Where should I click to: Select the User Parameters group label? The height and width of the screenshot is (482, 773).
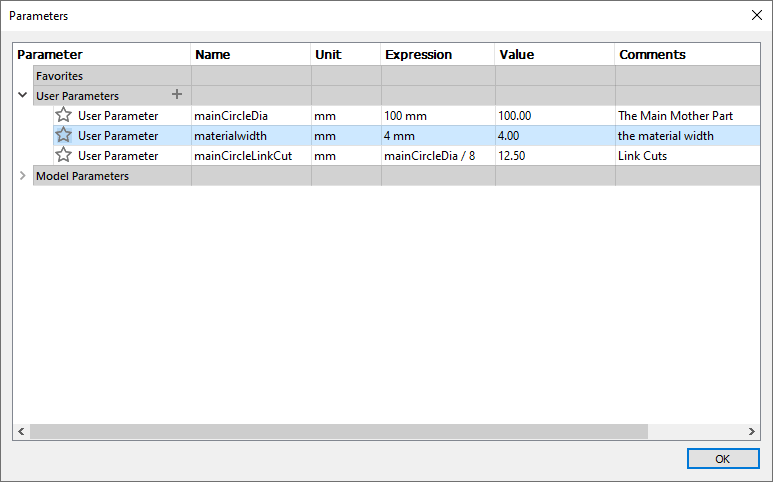77,96
